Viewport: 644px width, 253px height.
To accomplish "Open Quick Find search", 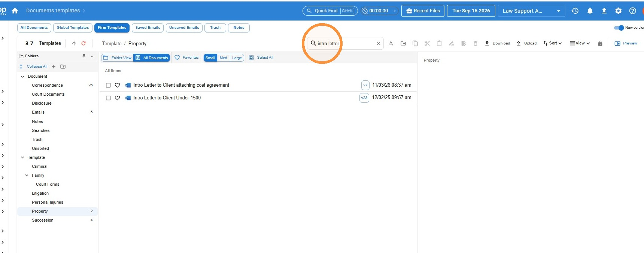I will pyautogui.click(x=330, y=11).
